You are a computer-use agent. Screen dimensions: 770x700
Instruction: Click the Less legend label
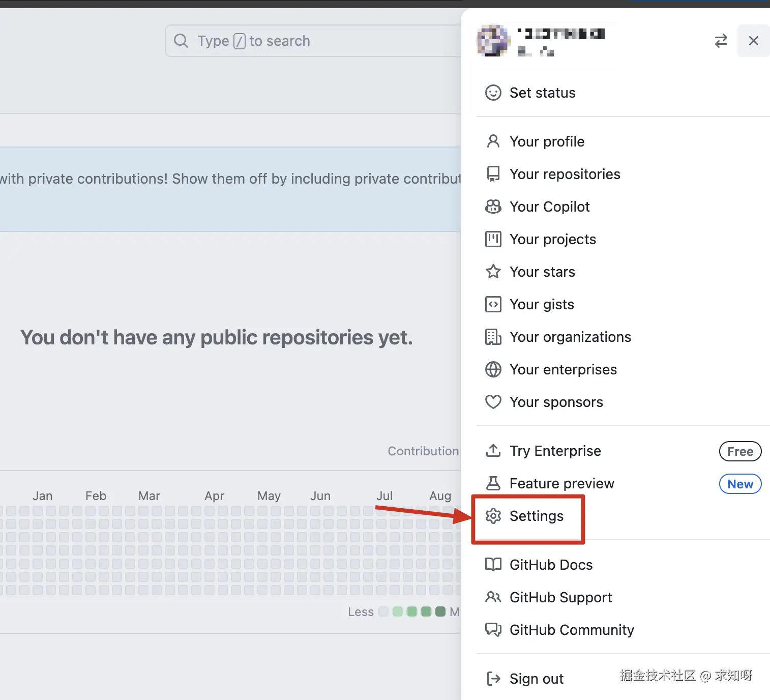361,612
